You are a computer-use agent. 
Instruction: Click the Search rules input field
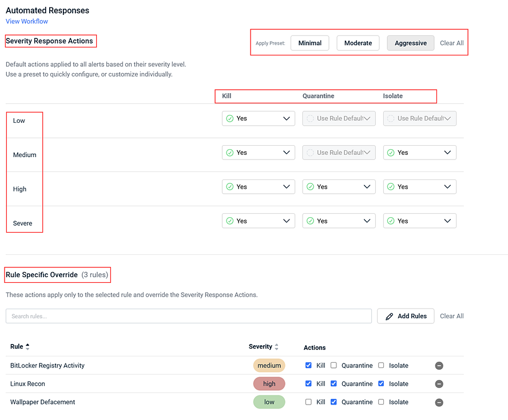coord(189,316)
